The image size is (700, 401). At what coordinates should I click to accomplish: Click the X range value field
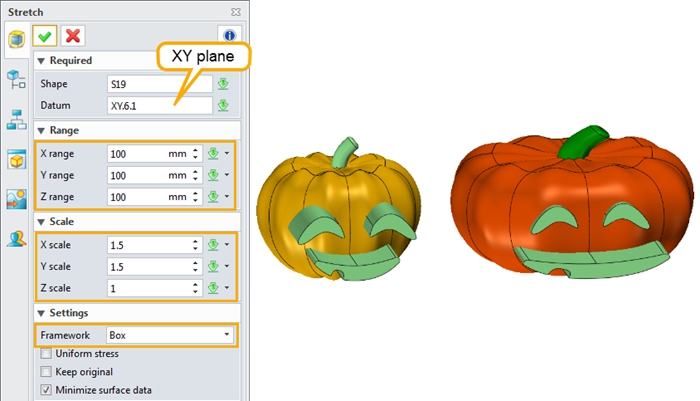coord(154,154)
